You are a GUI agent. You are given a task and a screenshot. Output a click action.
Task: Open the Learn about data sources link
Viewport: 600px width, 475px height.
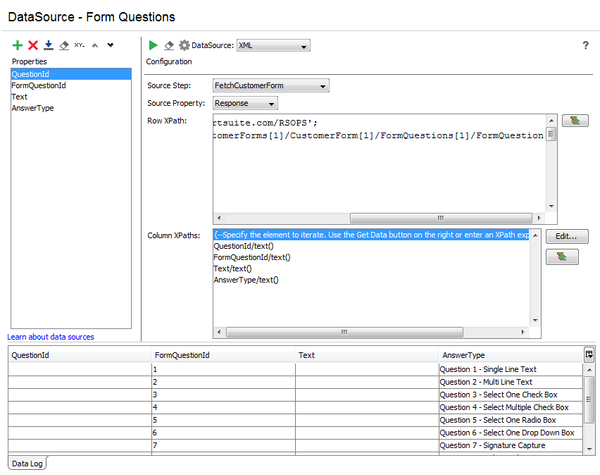point(51,337)
